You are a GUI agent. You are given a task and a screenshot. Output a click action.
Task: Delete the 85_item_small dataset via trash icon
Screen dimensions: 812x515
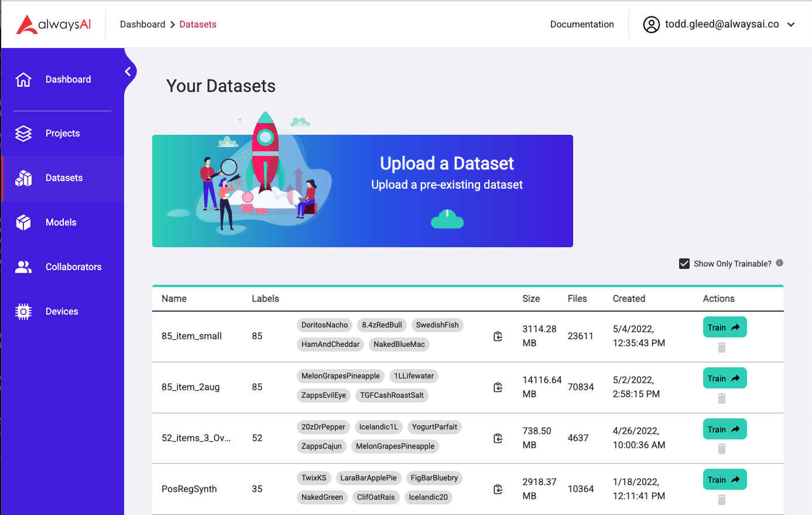point(721,347)
